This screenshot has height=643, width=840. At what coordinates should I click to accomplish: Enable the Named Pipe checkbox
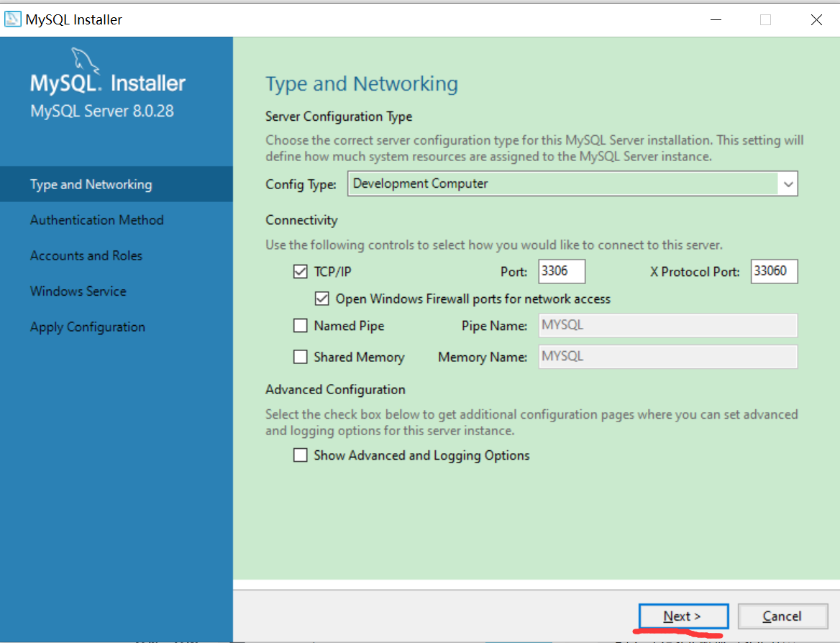tap(300, 325)
